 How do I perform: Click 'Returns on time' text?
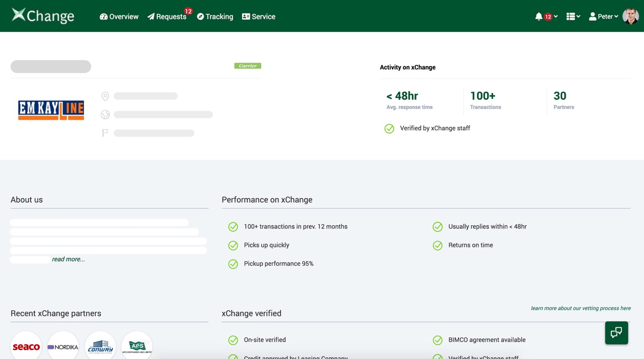470,245
